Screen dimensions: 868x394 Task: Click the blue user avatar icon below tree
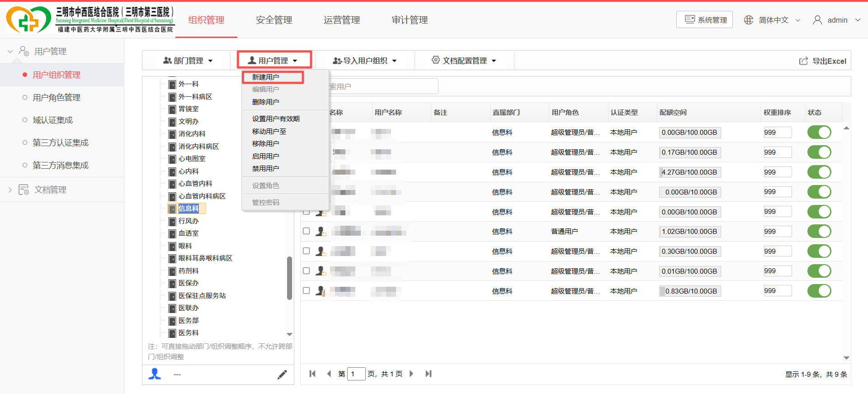[155, 374]
